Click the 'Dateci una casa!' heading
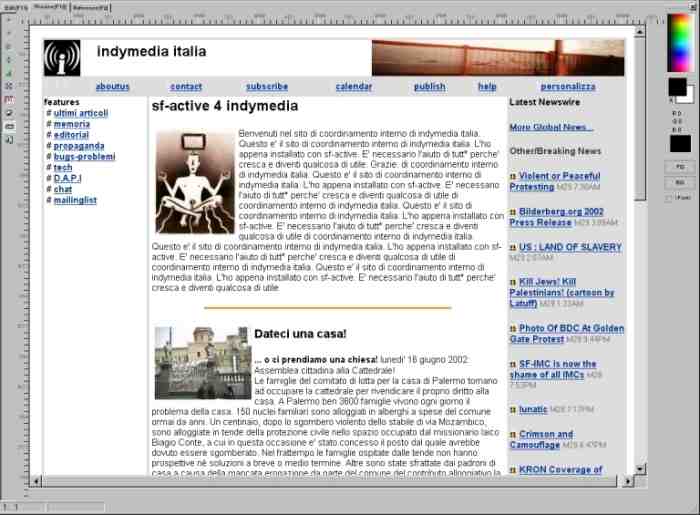700x515 pixels. [300, 334]
